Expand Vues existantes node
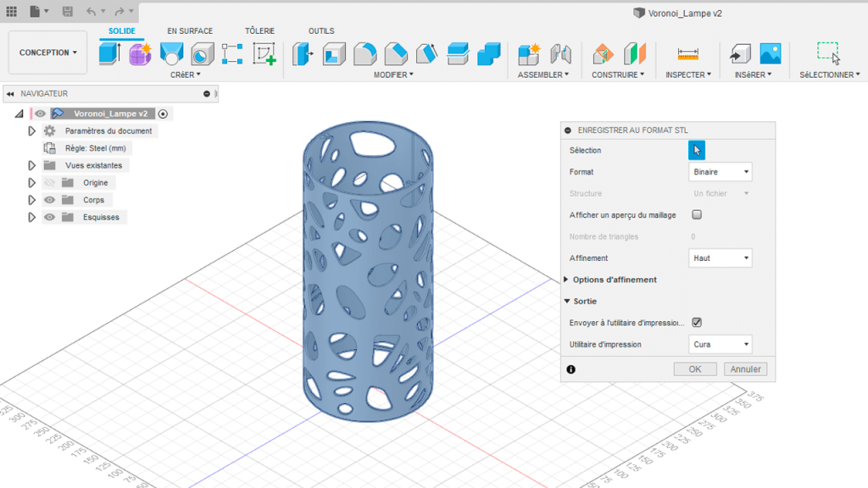868x488 pixels. point(31,165)
